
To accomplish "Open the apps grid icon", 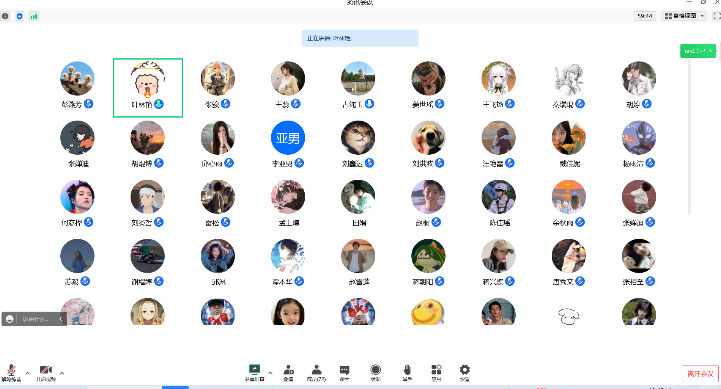I will click(436, 373).
